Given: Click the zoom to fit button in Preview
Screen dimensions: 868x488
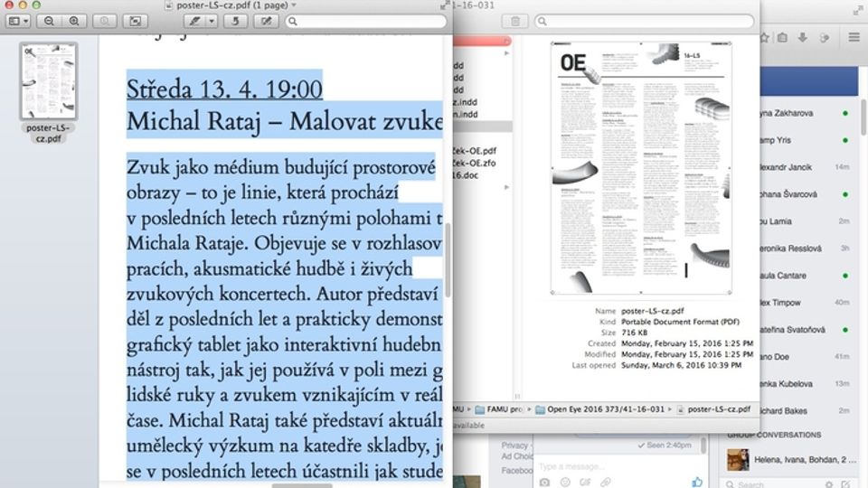Looking at the screenshot, I should pos(135,21).
